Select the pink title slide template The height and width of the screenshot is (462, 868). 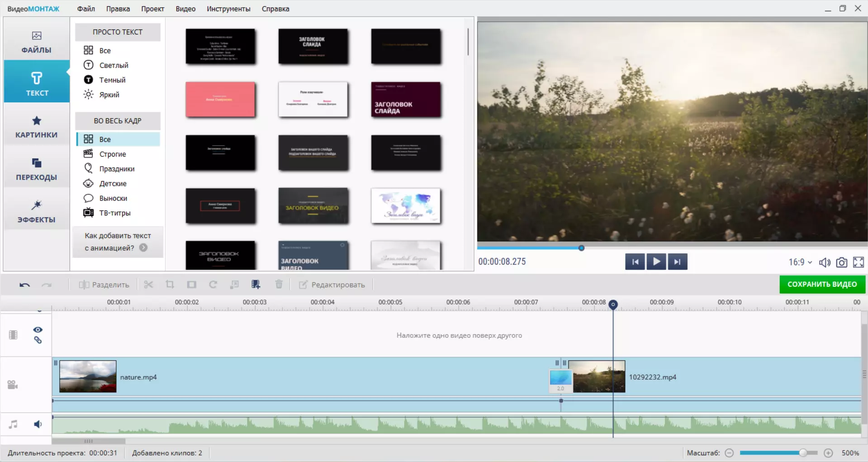coord(220,100)
